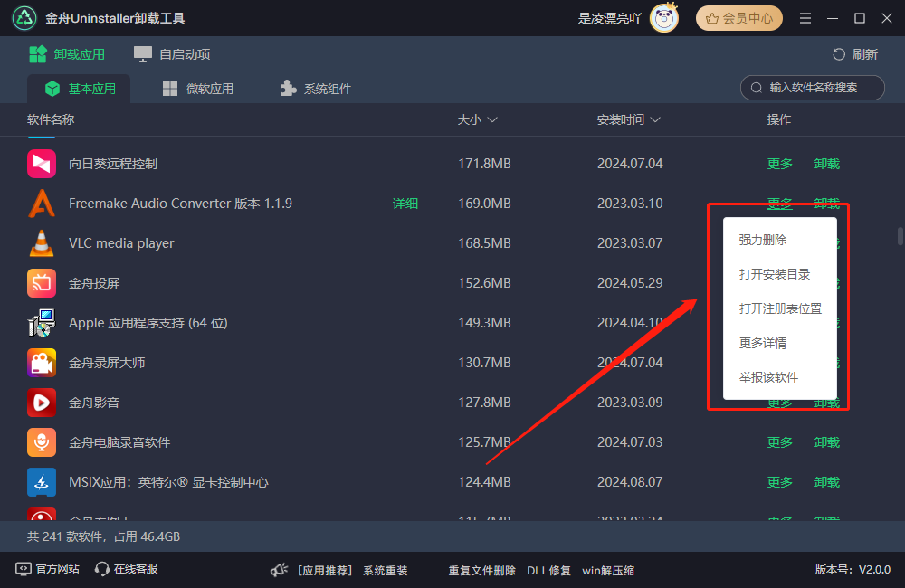Open the 会员中心 button
Viewport: 905px width, 588px height.
[x=738, y=17]
